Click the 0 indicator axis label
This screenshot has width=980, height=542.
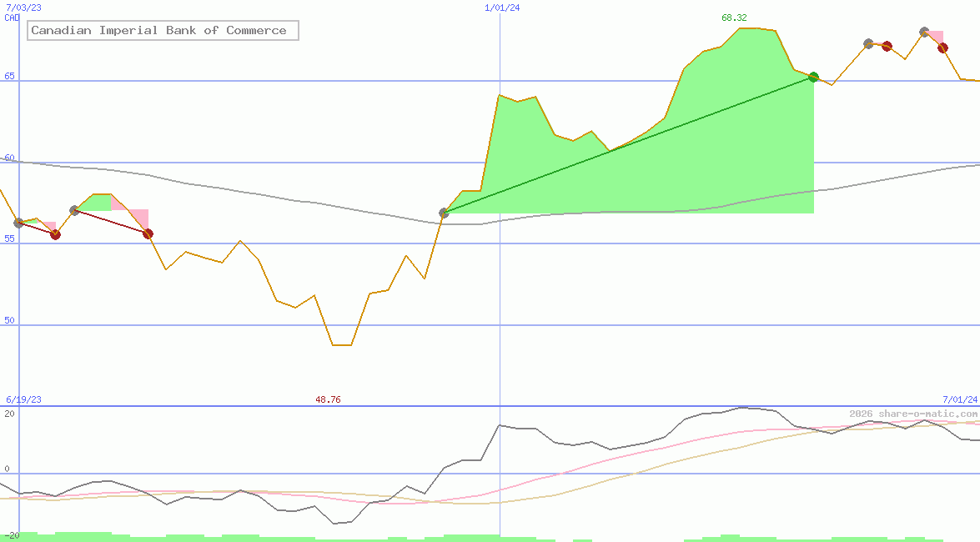pyautogui.click(x=7, y=469)
